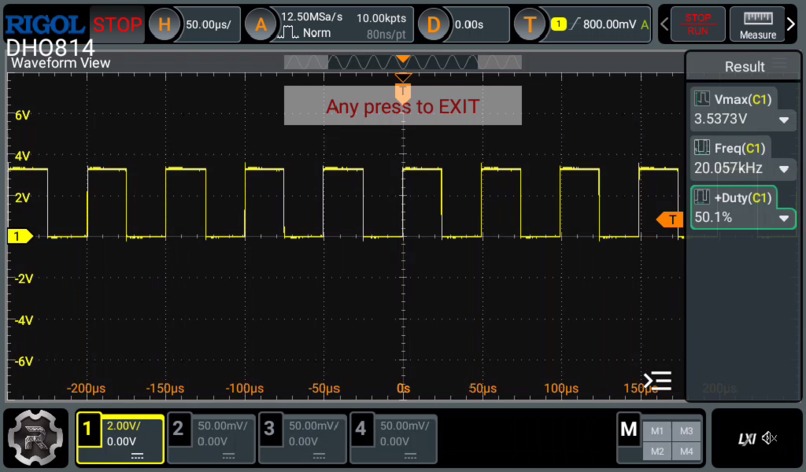The height and width of the screenshot is (472, 806).
Task: Click the channel 1 ground marker
Action: coord(20,236)
